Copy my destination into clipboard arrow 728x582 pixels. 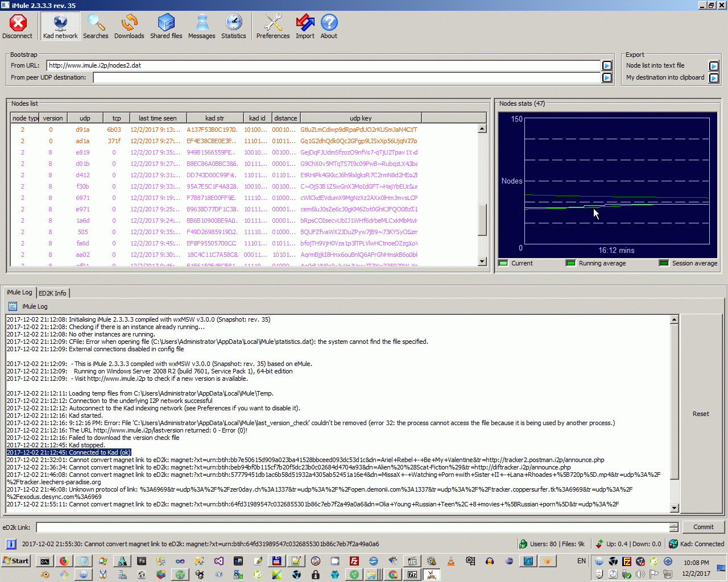click(x=714, y=78)
